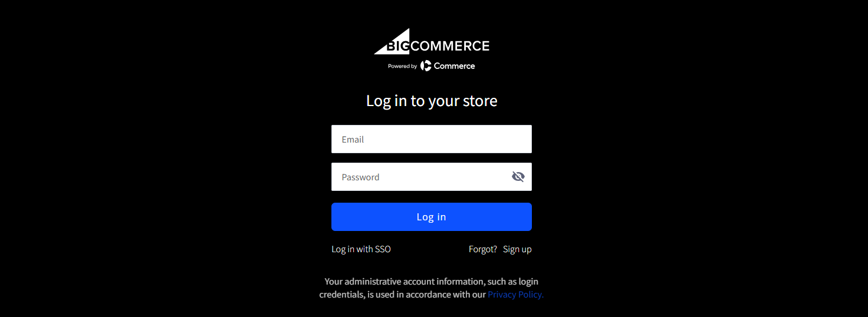
Task: Click the 'Log in to your store' heading
Action: (x=432, y=101)
